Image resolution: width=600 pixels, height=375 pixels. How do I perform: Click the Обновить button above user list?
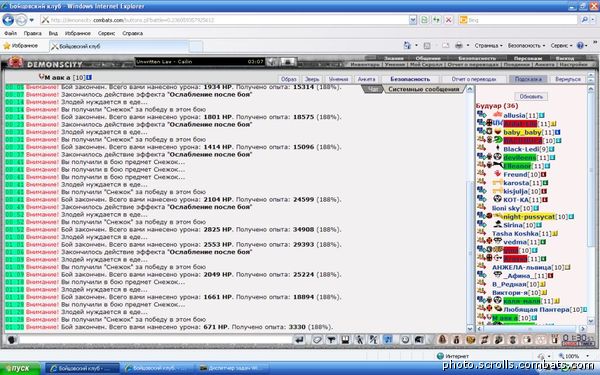click(531, 96)
